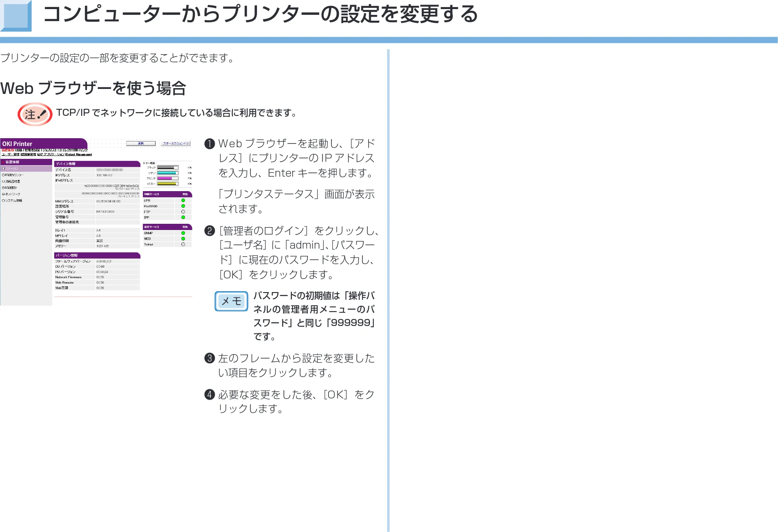
Task: Select 消耗品残量 in the sidebar
Action: (x=12, y=182)
